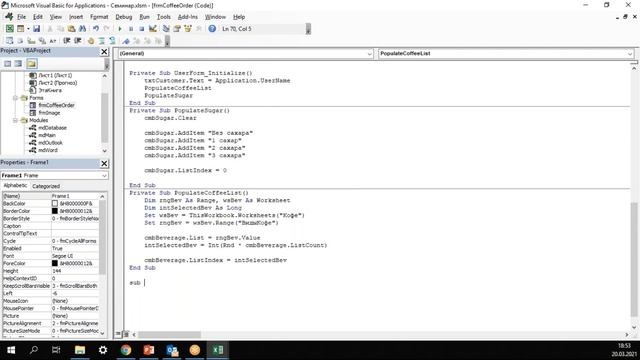Click the Procedure View button

pyautogui.click(x=118, y=334)
